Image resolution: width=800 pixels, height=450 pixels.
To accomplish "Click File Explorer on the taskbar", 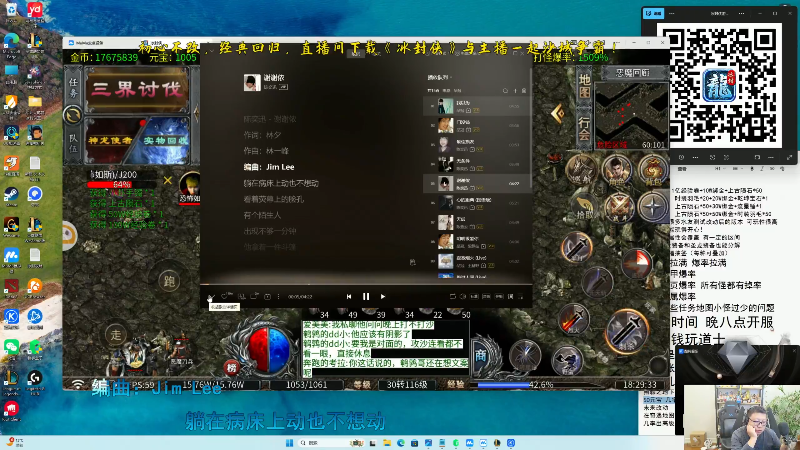I will point(387,443).
